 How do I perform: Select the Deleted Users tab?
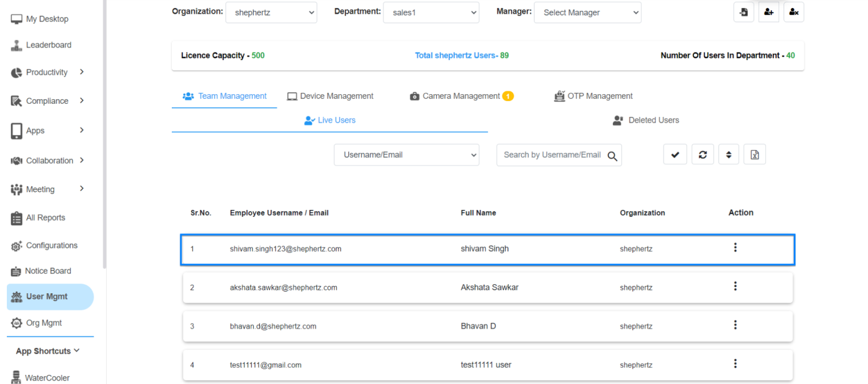click(646, 120)
